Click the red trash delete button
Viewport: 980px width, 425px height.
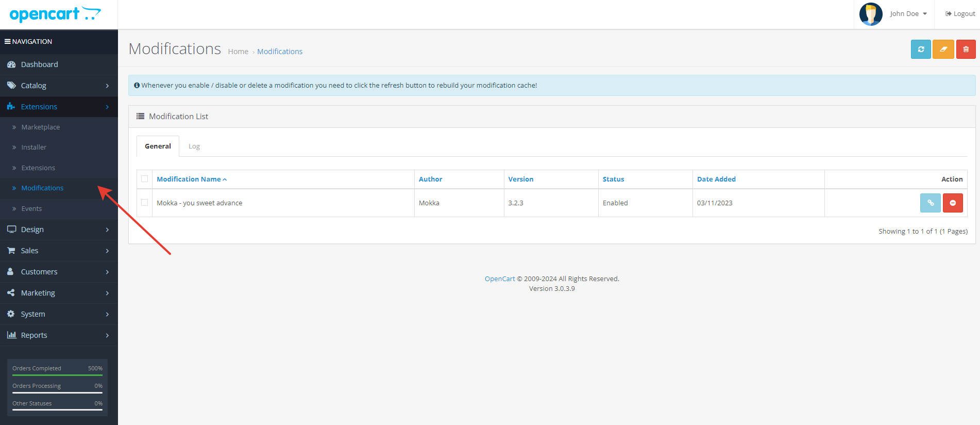tap(966, 50)
